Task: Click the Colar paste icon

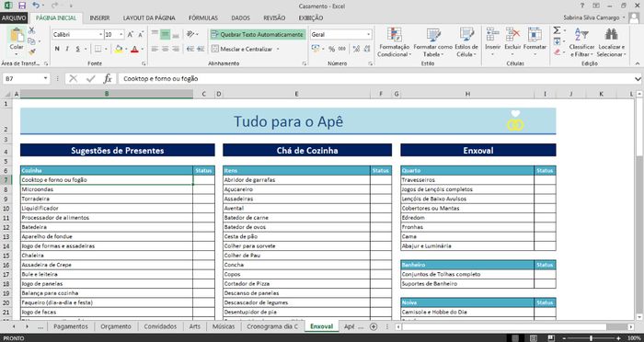Action: tap(17, 35)
